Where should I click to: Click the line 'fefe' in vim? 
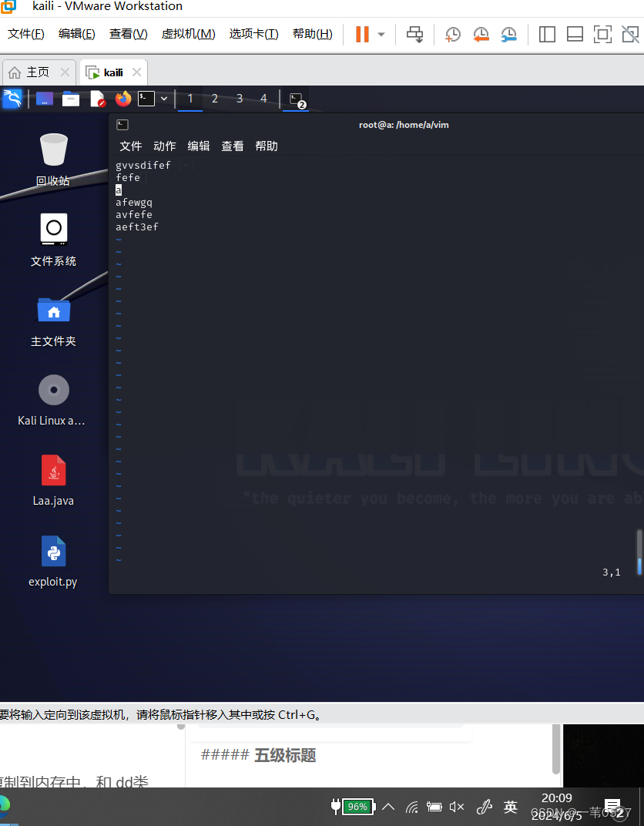click(128, 177)
